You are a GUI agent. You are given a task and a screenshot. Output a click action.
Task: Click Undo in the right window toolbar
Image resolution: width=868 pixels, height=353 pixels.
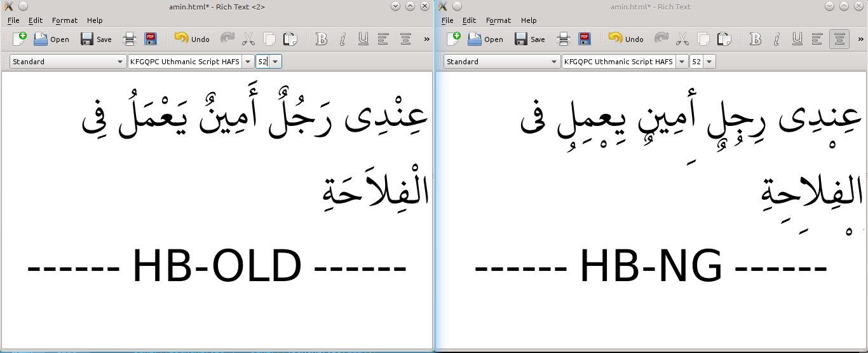tap(627, 39)
